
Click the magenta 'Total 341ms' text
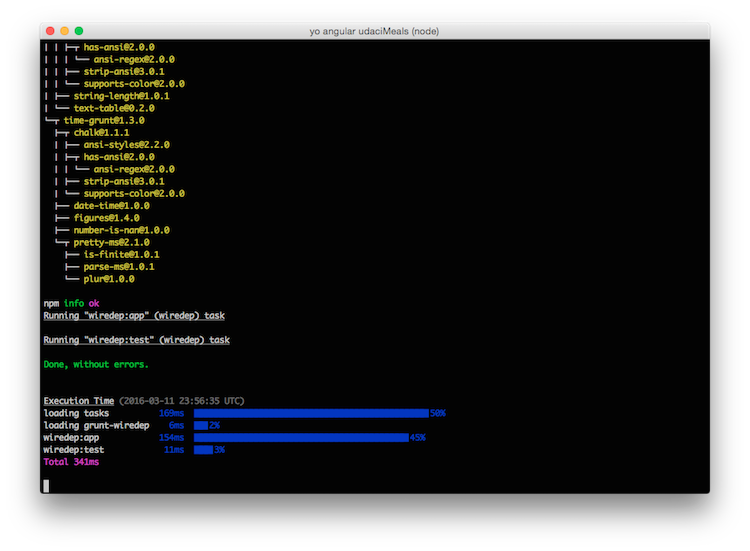coord(71,462)
